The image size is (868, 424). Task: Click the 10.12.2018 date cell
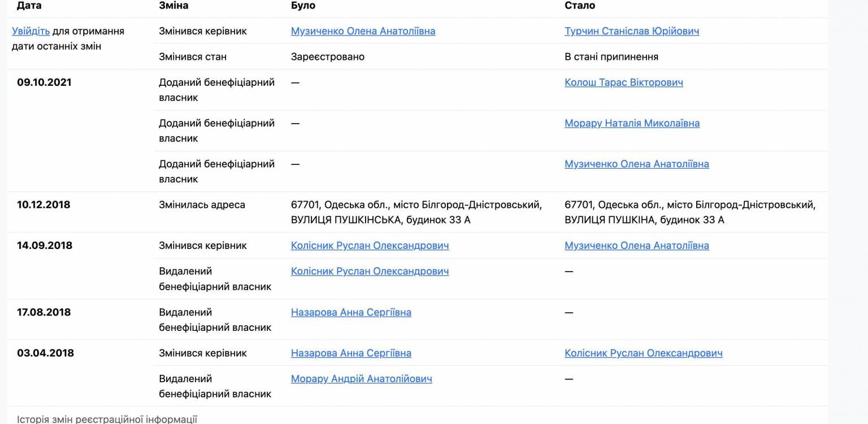pyautogui.click(x=44, y=205)
